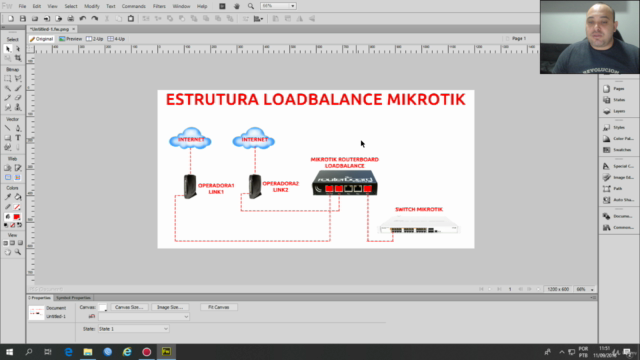This screenshot has width=640, height=360.
Task: Open the Layers panel
Action: point(619,111)
